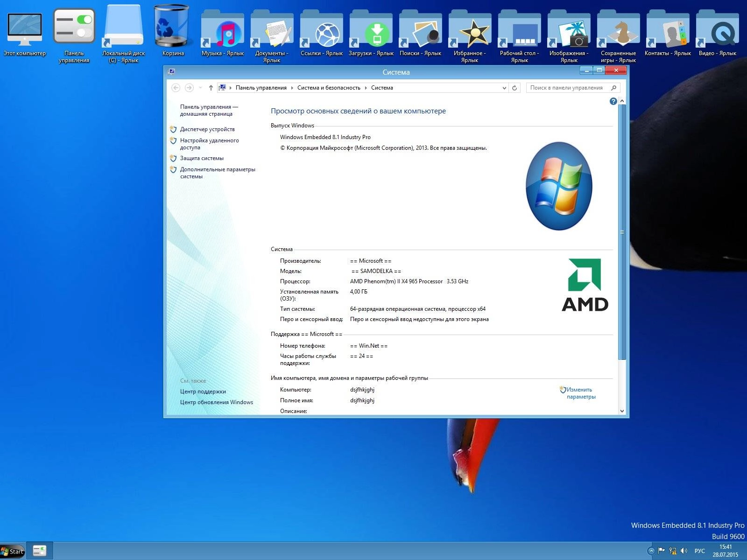Open the 'Документы - Ярлык' folder shortcut
This screenshot has height=560, width=747.
click(272, 37)
